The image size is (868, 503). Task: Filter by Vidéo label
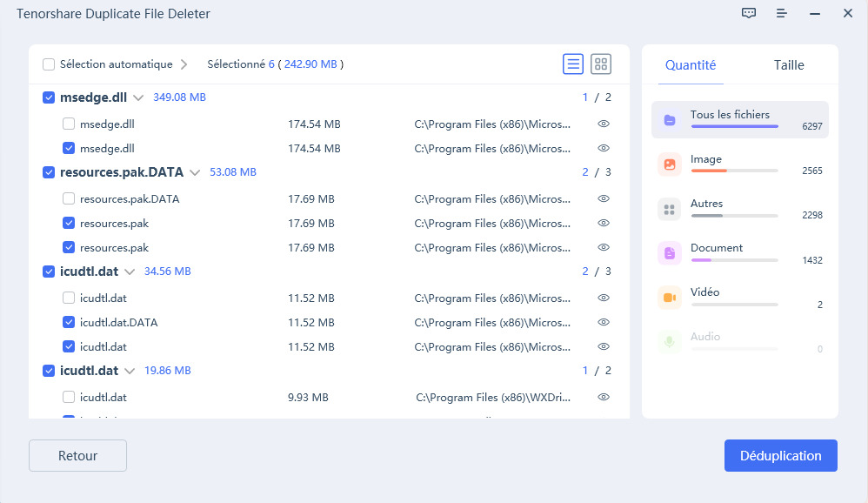pyautogui.click(x=704, y=292)
